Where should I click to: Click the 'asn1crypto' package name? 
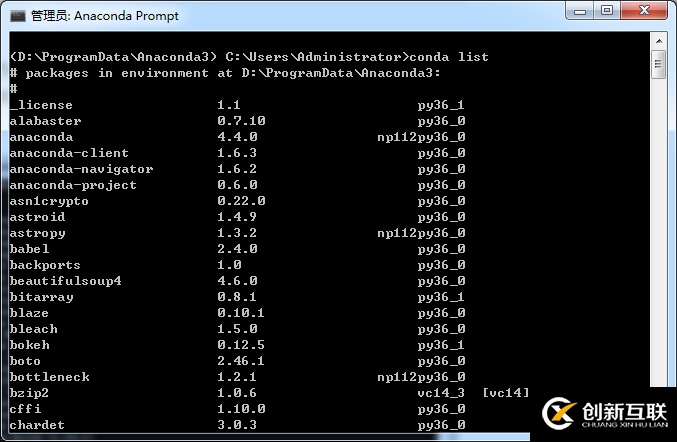(49, 201)
